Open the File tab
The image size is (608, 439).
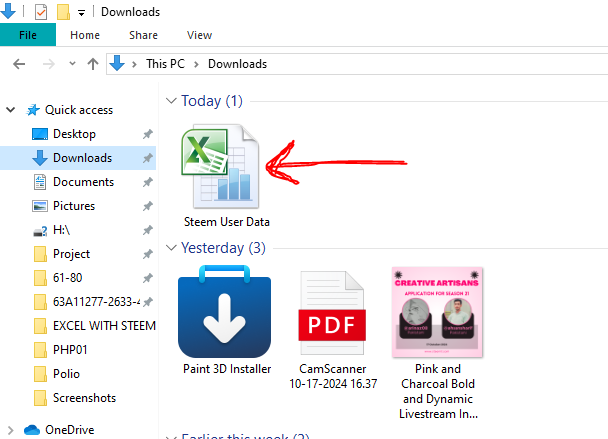point(28,35)
